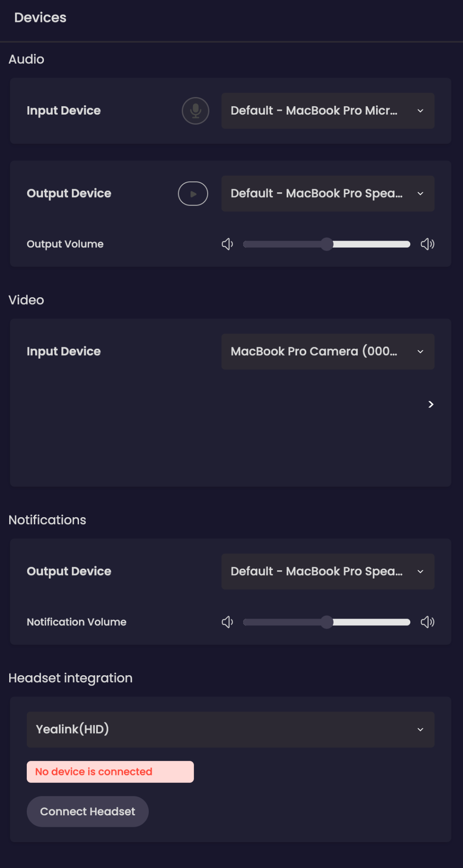Viewport: 463px width, 868px height.
Task: Open the video Input Device camera dropdown
Action: coord(327,352)
